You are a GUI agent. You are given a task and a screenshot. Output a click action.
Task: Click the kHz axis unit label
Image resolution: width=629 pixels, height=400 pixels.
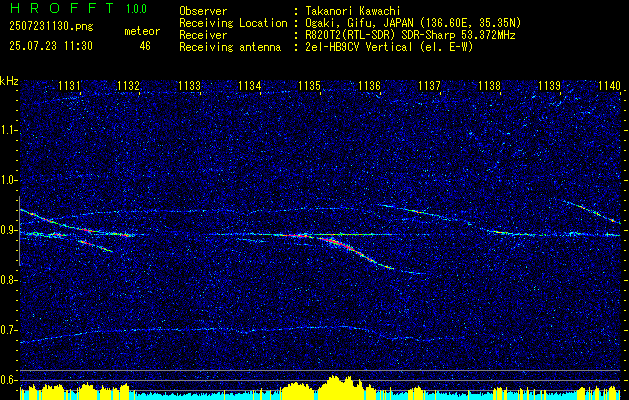pyautogui.click(x=9, y=82)
